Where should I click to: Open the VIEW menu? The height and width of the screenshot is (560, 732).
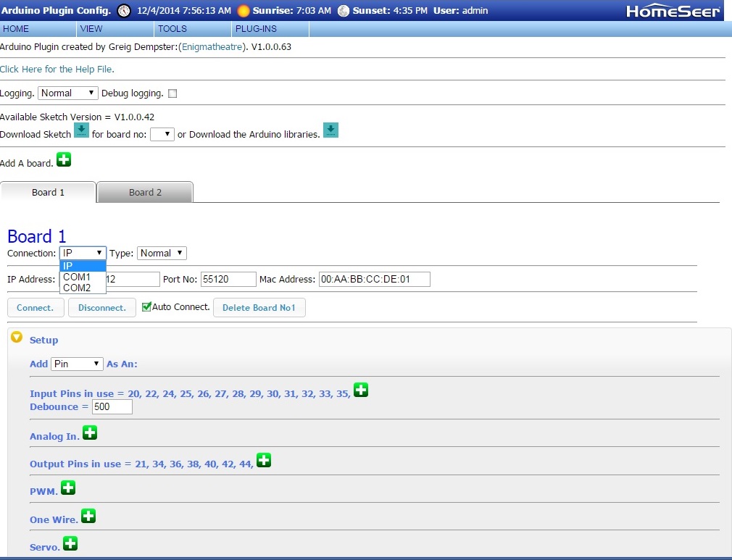pyautogui.click(x=115, y=29)
